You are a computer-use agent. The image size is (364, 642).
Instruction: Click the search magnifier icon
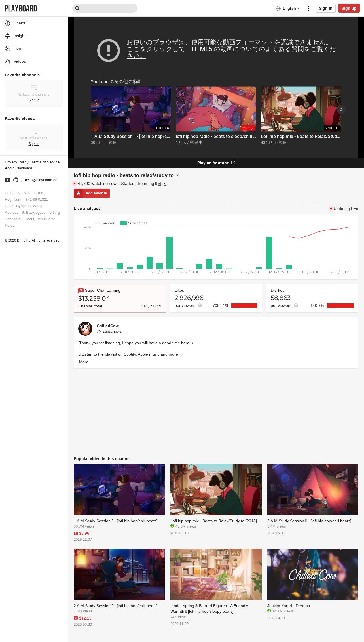[x=77, y=8]
